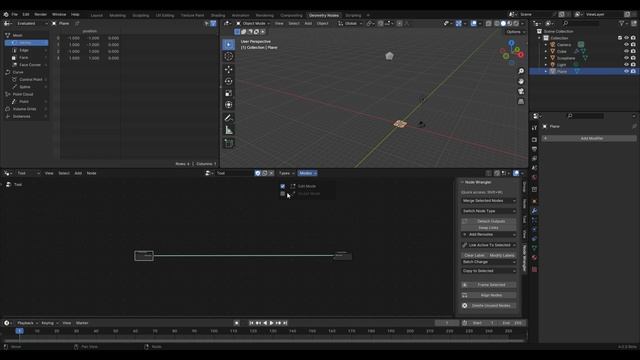The image size is (640, 360).
Task: Click the zoom magnifier icon in viewport
Action: click(x=521, y=71)
